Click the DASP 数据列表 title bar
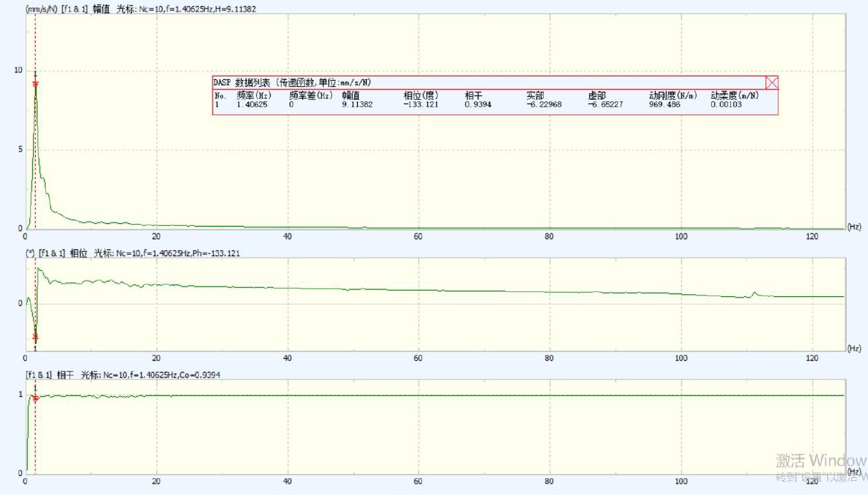Image resolution: width=868 pixels, height=496 pixels. tap(489, 83)
